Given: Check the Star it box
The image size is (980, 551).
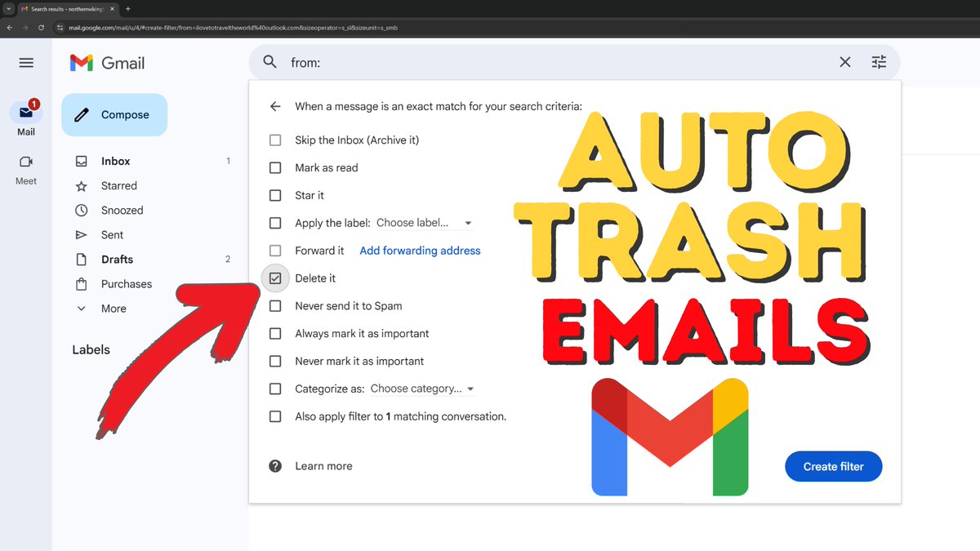Looking at the screenshot, I should (275, 195).
